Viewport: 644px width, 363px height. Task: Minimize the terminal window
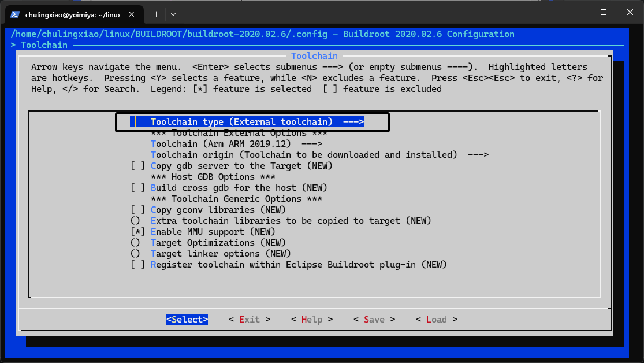(x=577, y=12)
